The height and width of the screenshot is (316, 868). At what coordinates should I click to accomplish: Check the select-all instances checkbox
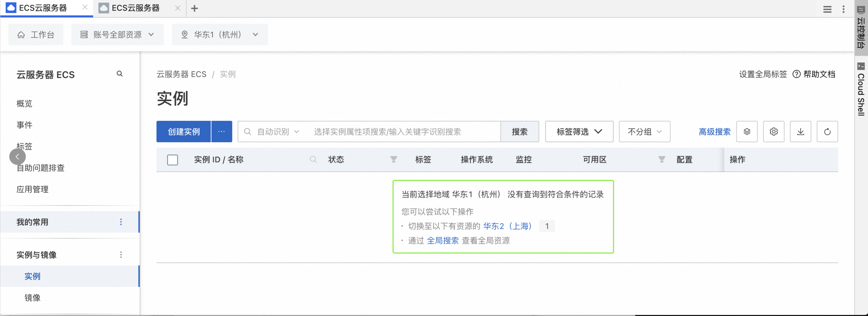point(172,160)
